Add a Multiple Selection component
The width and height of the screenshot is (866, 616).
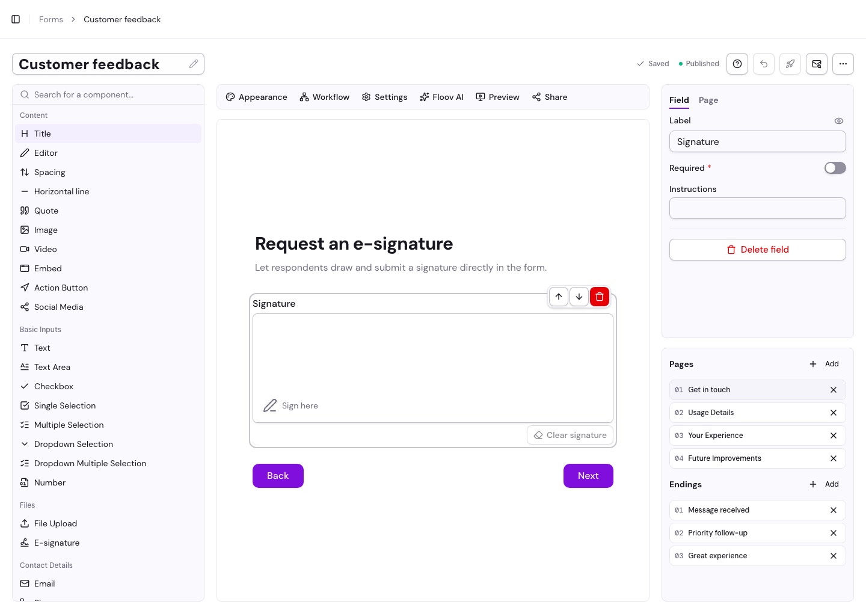tap(108, 425)
